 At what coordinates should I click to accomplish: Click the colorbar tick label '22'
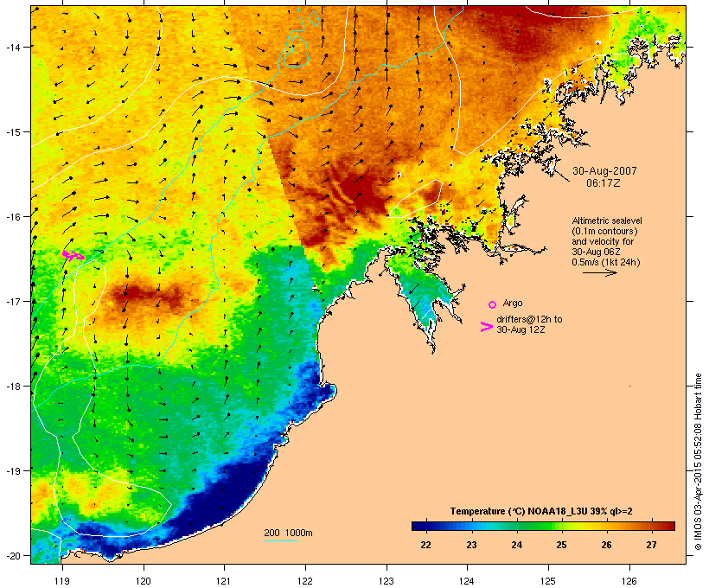(426, 545)
